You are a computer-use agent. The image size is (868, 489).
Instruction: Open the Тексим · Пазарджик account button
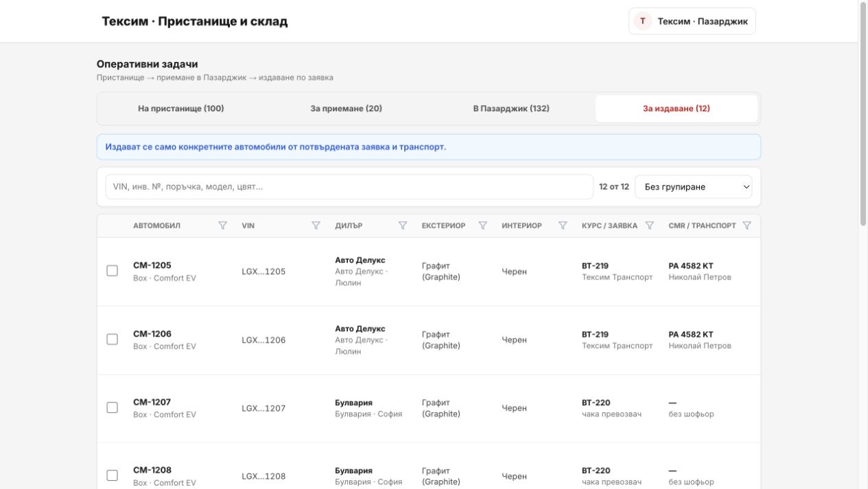pyautogui.click(x=692, y=21)
